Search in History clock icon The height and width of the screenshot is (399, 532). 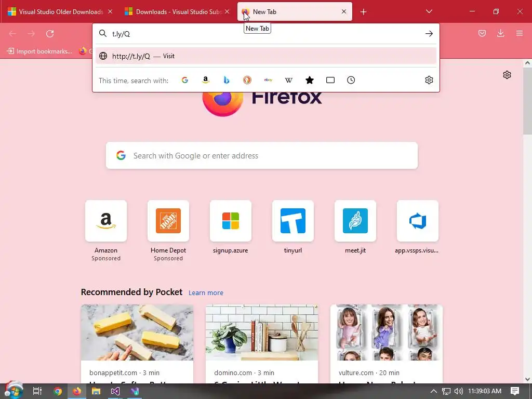351,80
